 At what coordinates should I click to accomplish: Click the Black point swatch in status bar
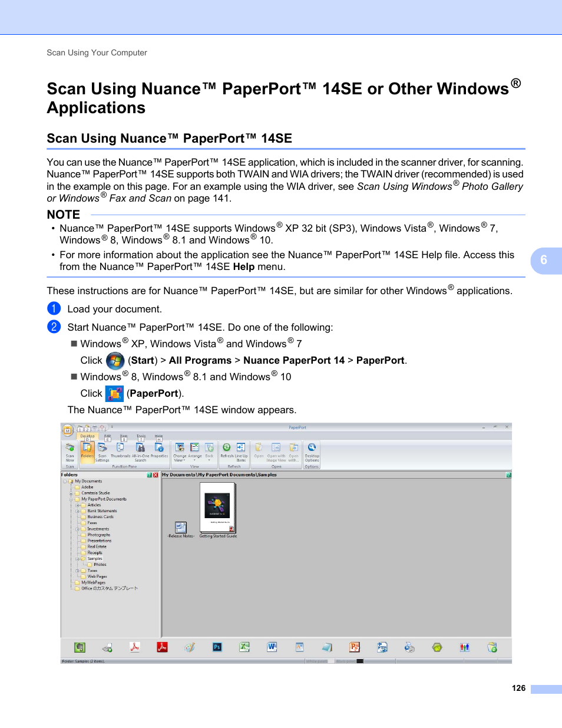360,661
